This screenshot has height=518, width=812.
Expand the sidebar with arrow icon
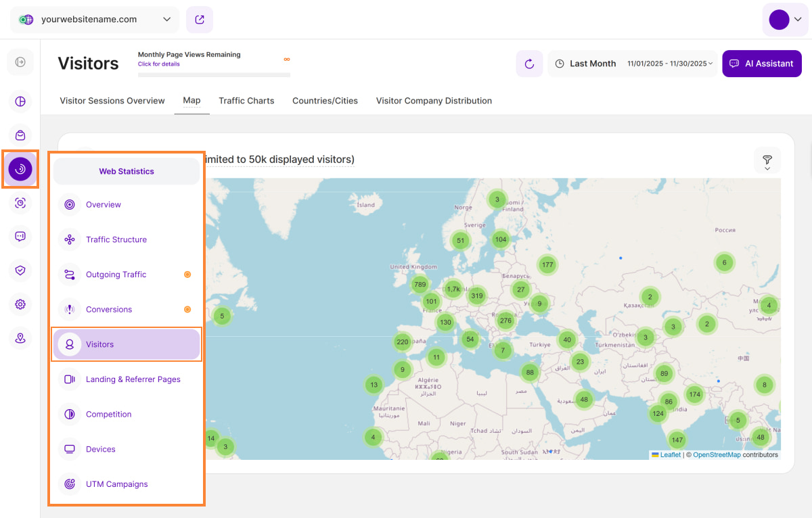[x=20, y=62]
